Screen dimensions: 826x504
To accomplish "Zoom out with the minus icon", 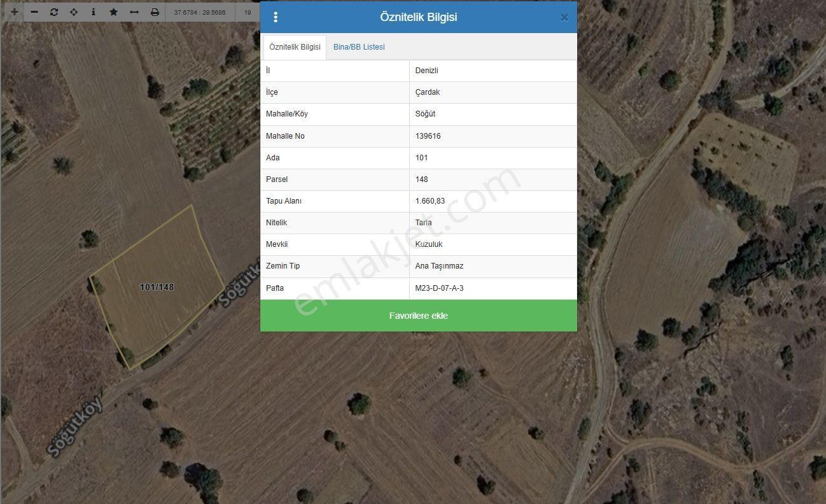I will click(x=34, y=12).
